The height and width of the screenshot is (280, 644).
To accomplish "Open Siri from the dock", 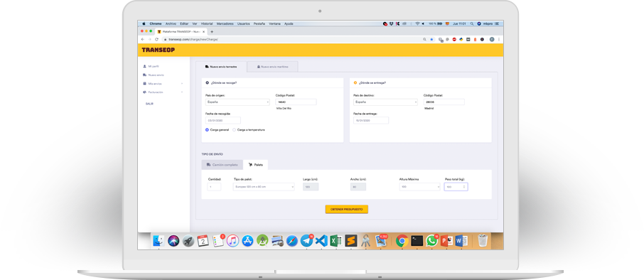I will (x=173, y=241).
